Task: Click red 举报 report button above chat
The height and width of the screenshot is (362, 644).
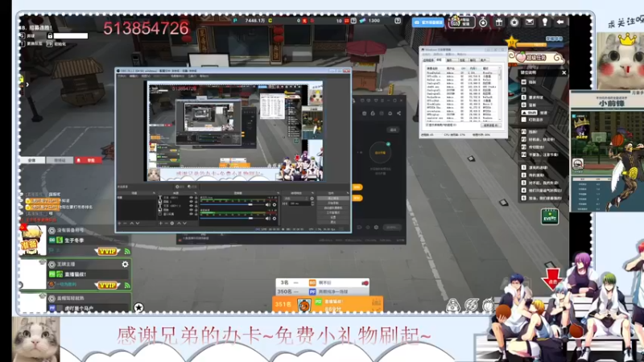Action: pos(88,160)
